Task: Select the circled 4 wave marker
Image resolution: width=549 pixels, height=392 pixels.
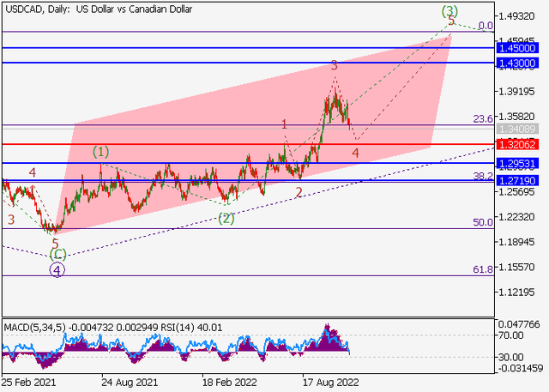Action: pyautogui.click(x=57, y=269)
